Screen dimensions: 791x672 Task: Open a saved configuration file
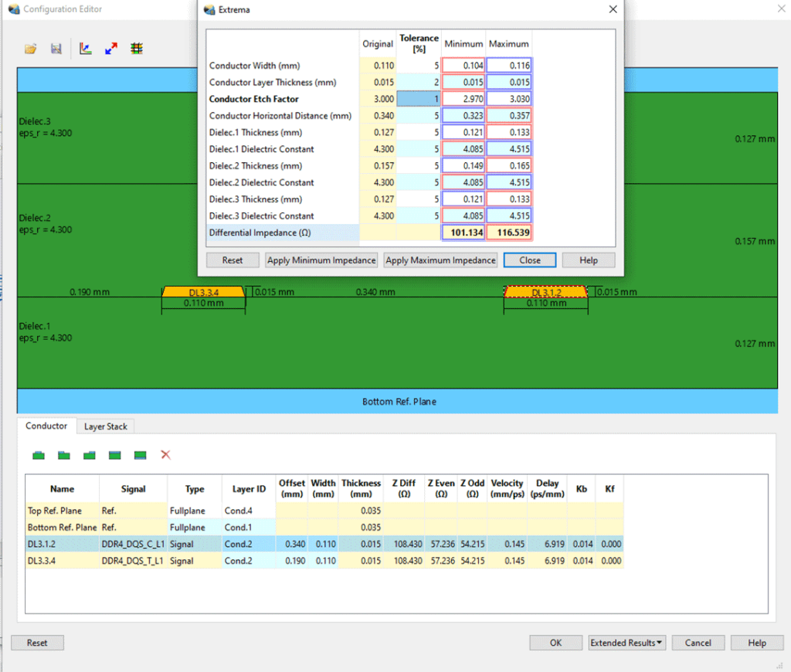coord(30,48)
